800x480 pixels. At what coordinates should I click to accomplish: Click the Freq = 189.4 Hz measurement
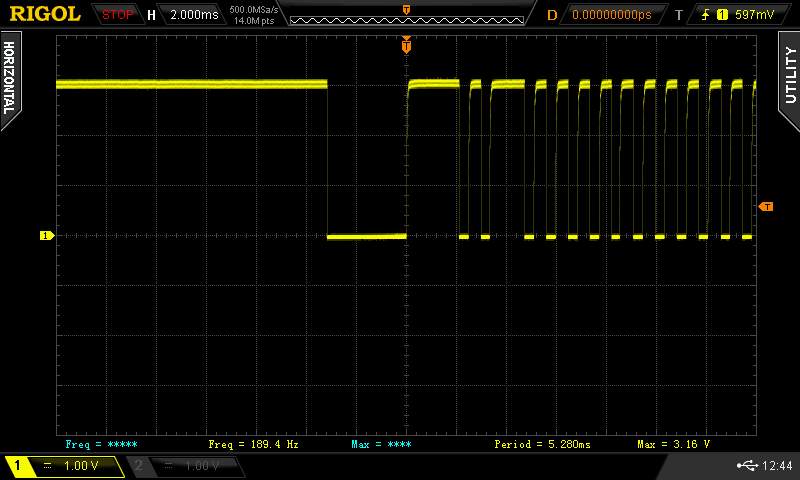coord(253,443)
